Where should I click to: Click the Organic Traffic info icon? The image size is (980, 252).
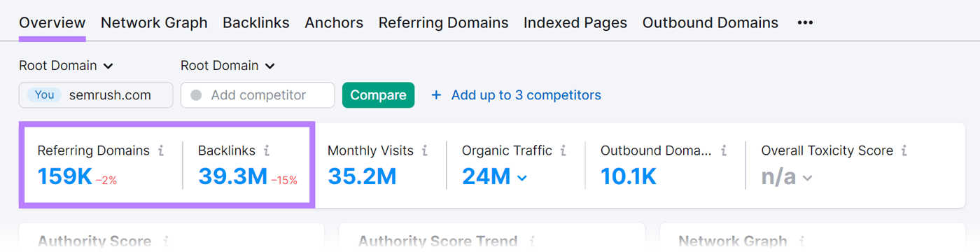[x=563, y=150]
